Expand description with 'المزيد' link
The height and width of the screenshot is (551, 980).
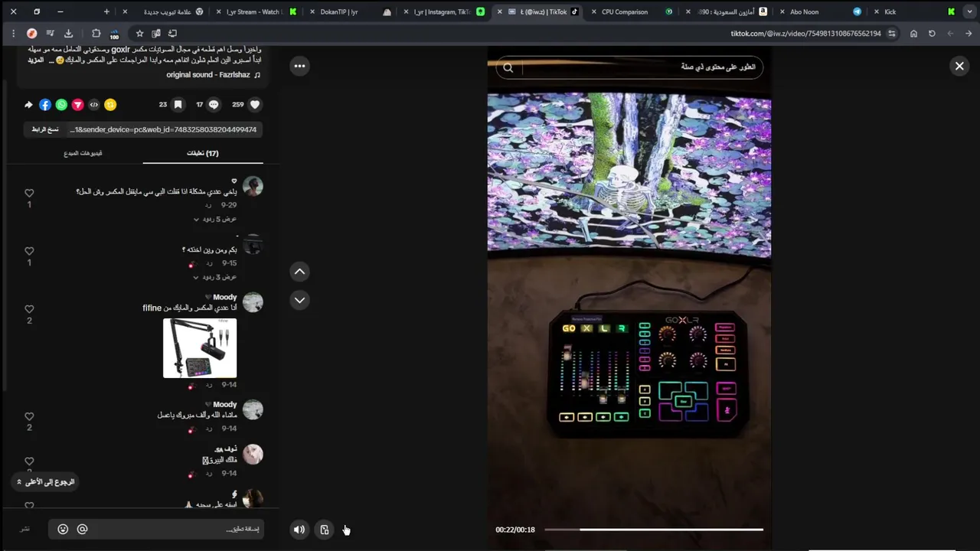(35, 60)
